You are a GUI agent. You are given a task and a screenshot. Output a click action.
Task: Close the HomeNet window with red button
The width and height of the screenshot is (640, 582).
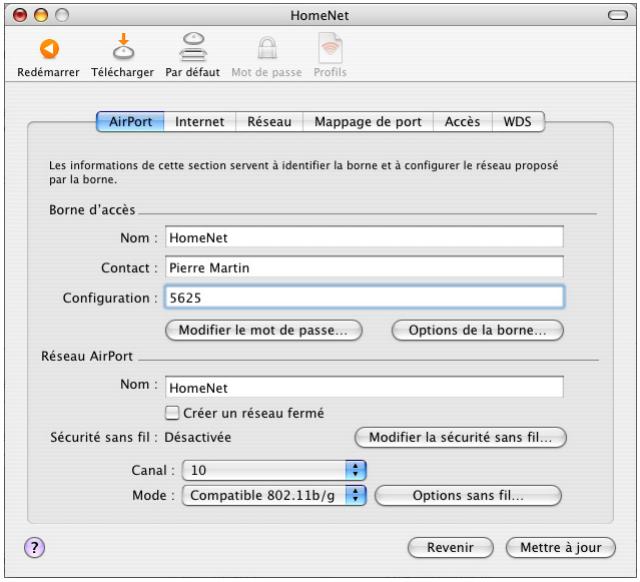click(x=20, y=16)
